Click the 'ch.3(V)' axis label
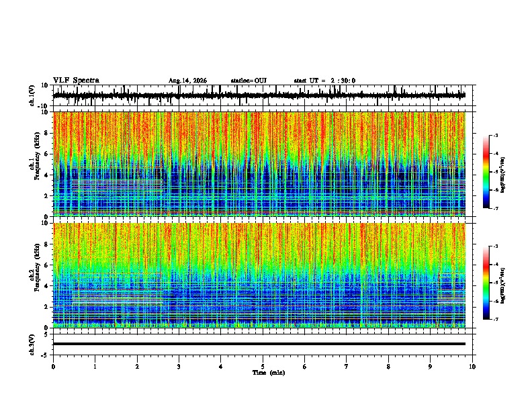Screen dimensions: 532x411 (x=32, y=345)
